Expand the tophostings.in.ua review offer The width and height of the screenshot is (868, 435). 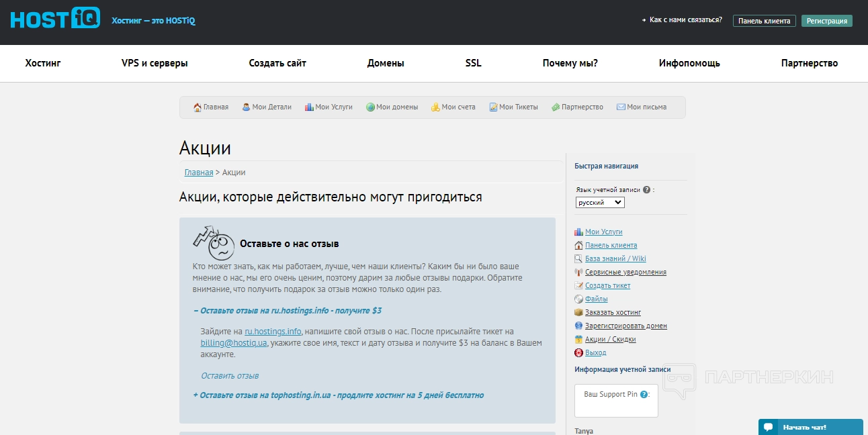pos(338,395)
